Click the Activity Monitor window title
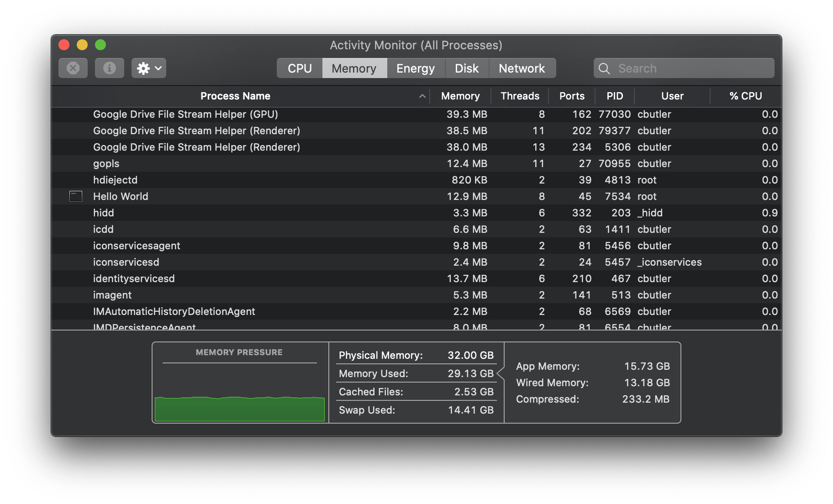Image resolution: width=833 pixels, height=504 pixels. coord(416,45)
